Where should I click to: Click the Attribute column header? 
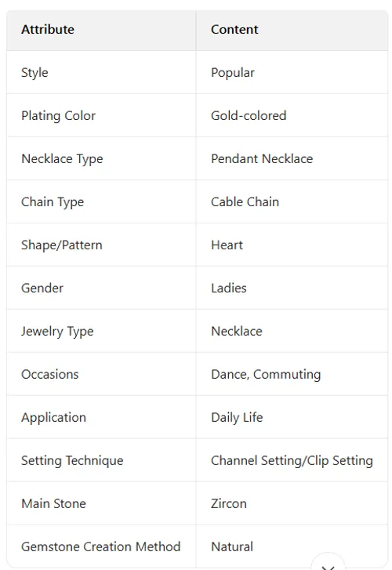click(48, 30)
